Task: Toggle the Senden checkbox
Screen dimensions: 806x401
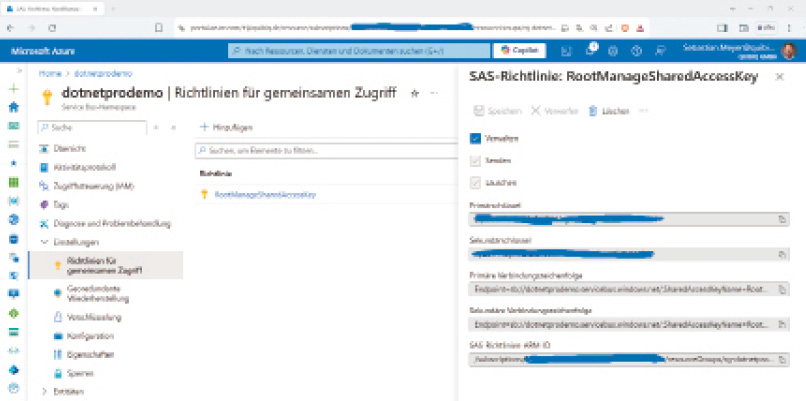Action: pyautogui.click(x=475, y=160)
